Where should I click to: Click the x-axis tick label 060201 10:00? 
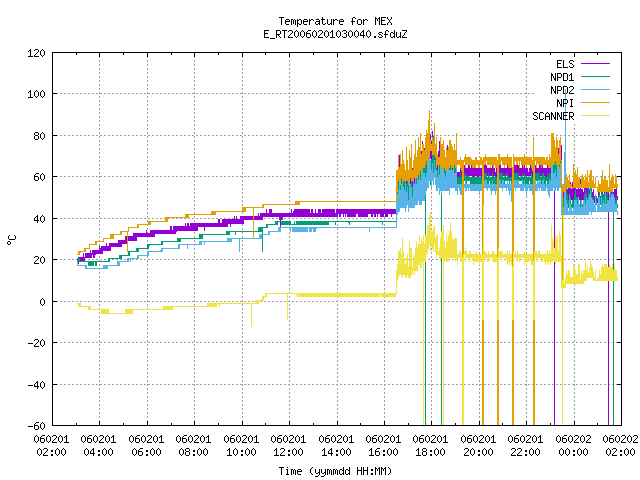[241, 446]
